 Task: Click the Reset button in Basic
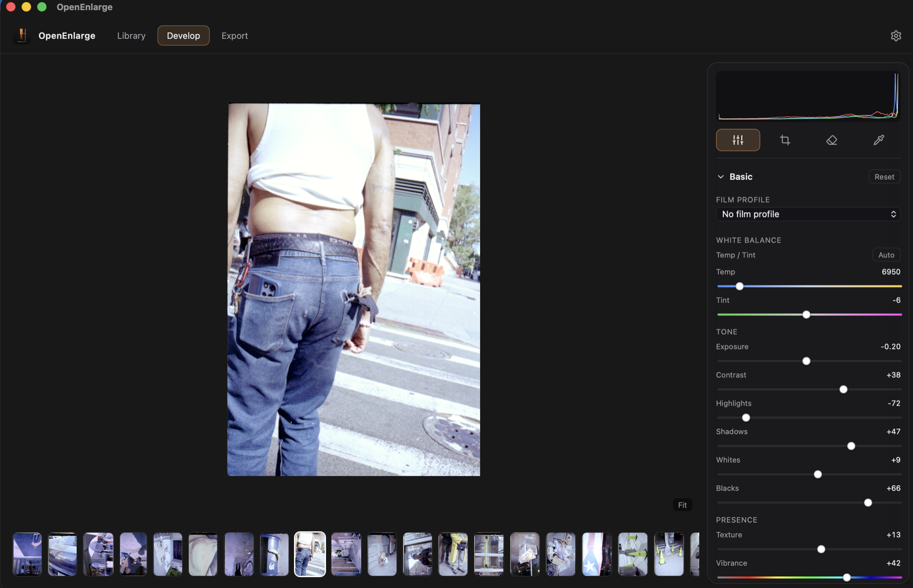pyautogui.click(x=884, y=177)
